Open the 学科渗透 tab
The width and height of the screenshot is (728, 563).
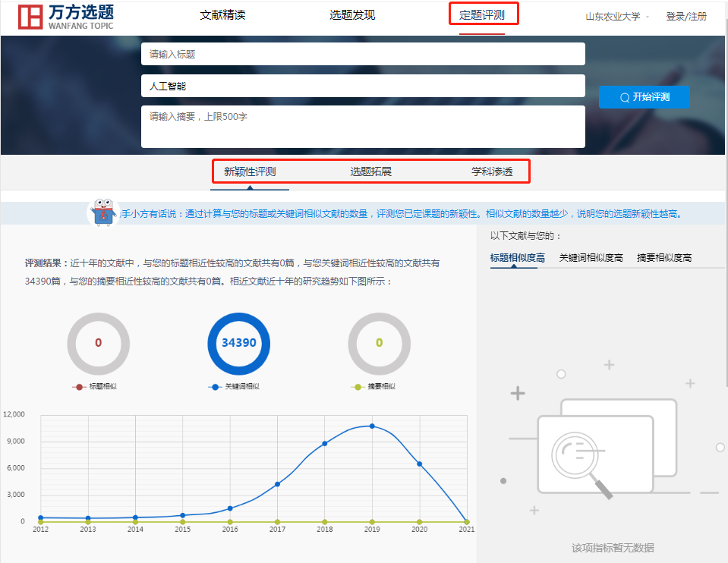[x=492, y=171]
